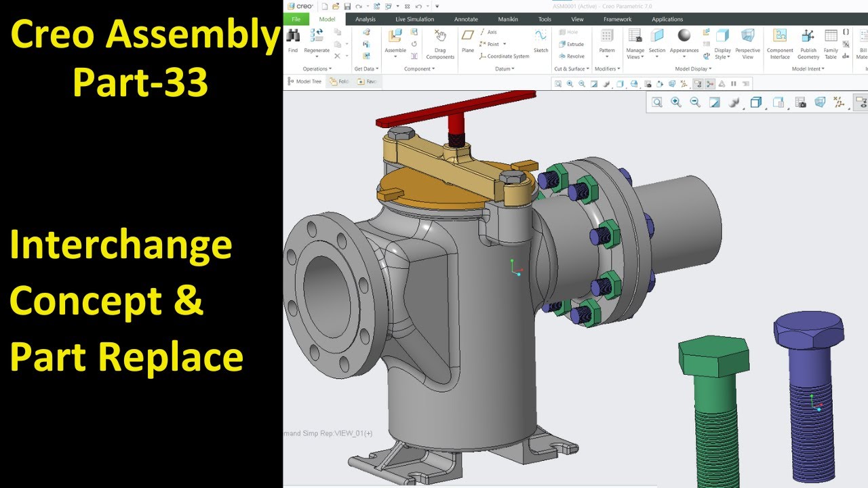Switch to the Framework tab

click(617, 19)
